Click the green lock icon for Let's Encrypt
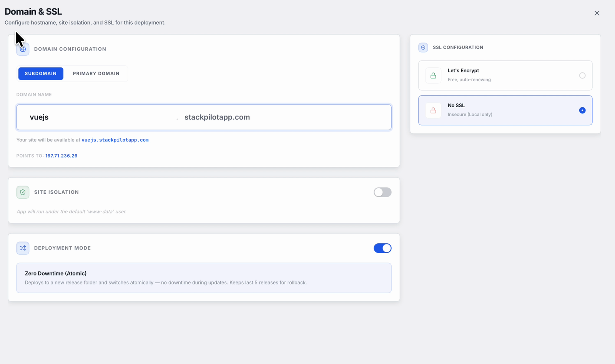Viewport: 615px width, 364px height. coord(433,76)
